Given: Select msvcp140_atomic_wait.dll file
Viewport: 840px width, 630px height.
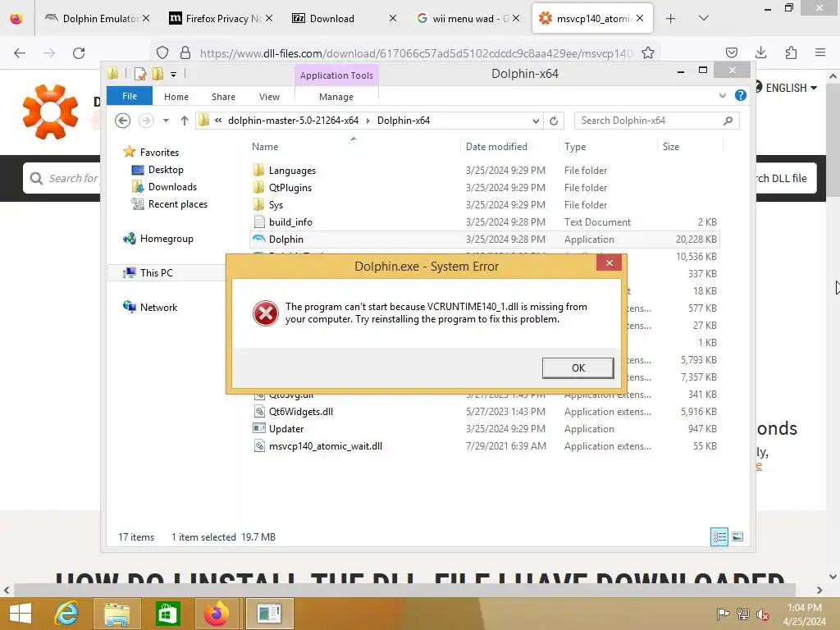Looking at the screenshot, I should [325, 445].
